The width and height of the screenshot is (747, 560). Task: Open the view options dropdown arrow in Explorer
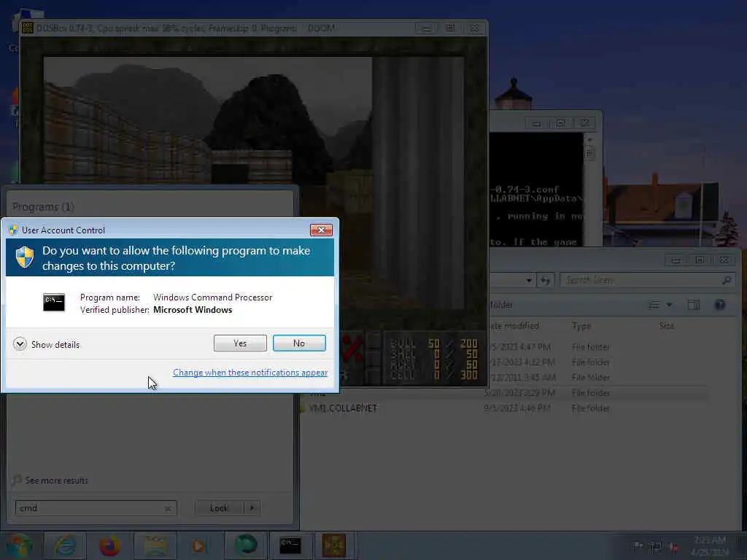point(669,305)
